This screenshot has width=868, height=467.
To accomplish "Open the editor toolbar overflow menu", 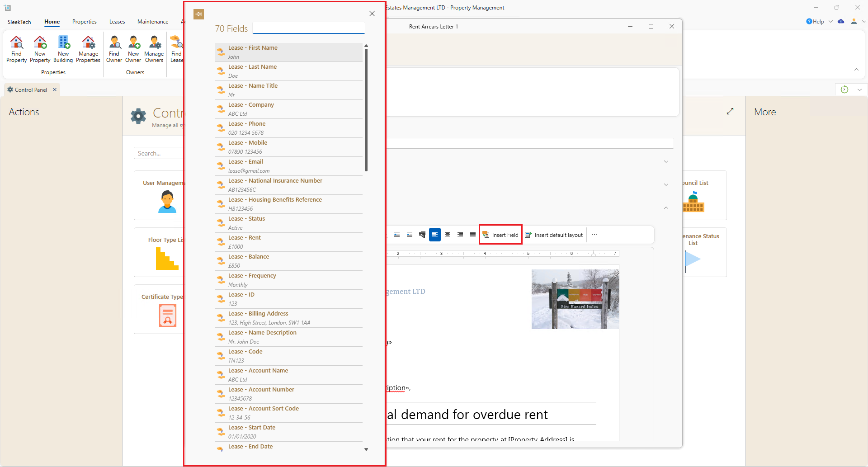I will tap(594, 235).
